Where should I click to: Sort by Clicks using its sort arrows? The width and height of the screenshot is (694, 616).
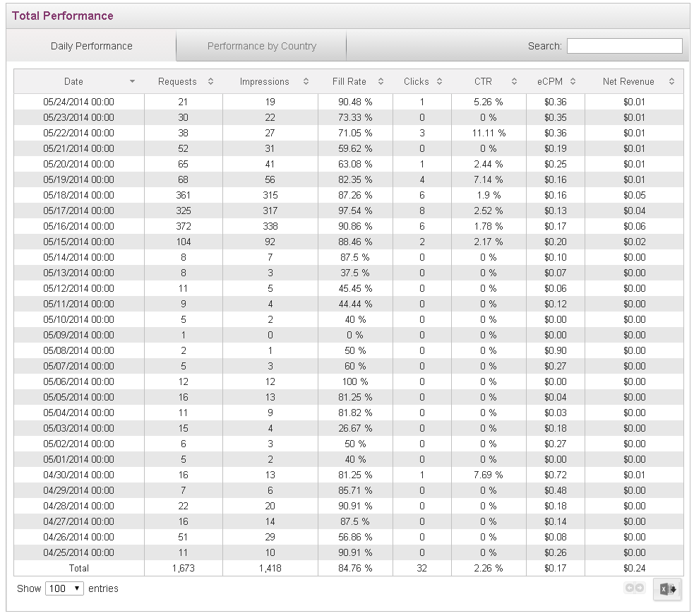(439, 82)
